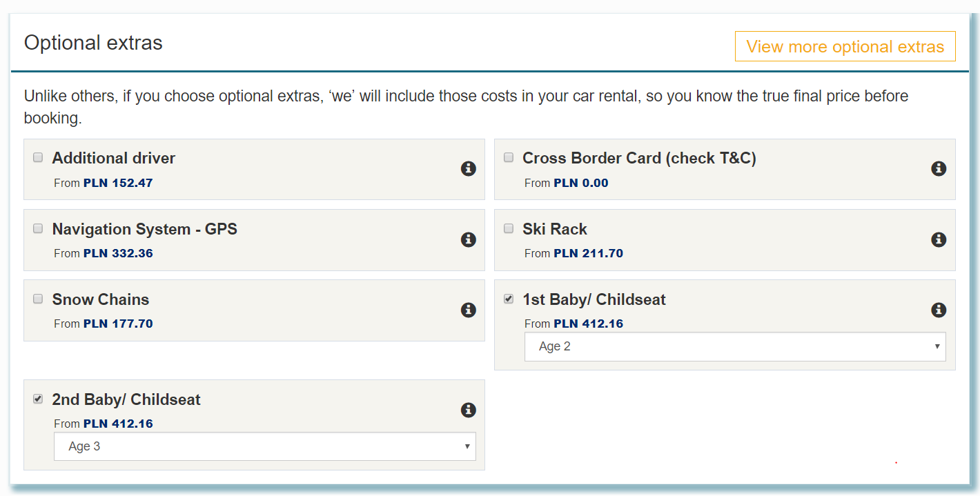Select the Ski Rack checkbox
This screenshot has width=980, height=496.
click(x=509, y=228)
